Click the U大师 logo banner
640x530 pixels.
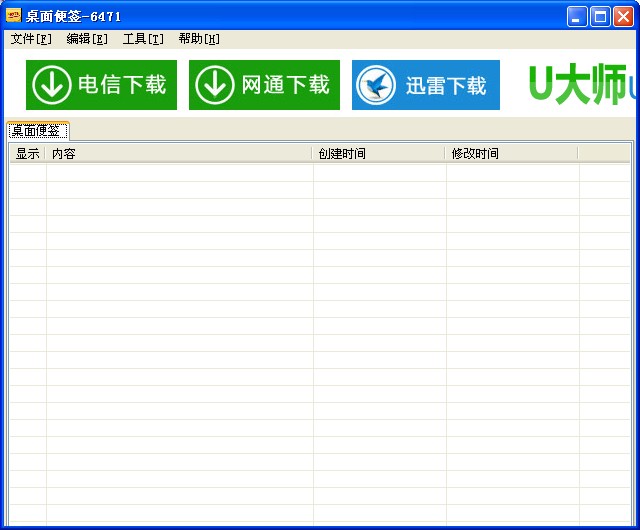point(582,84)
